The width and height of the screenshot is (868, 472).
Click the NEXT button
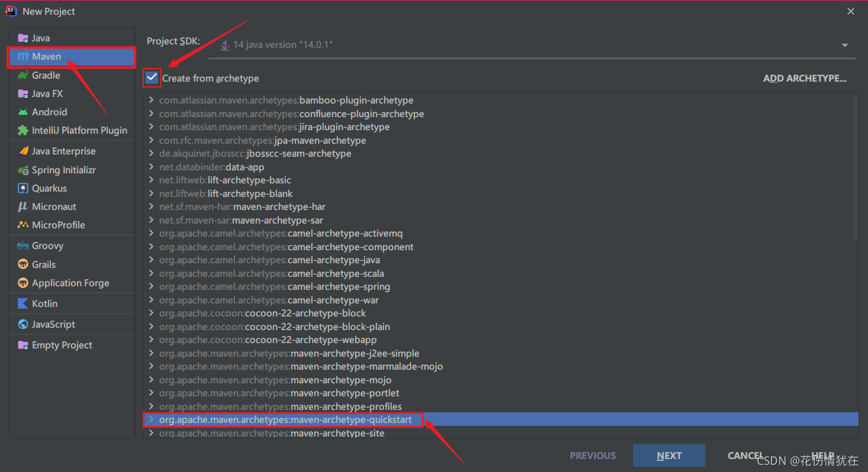coord(669,455)
